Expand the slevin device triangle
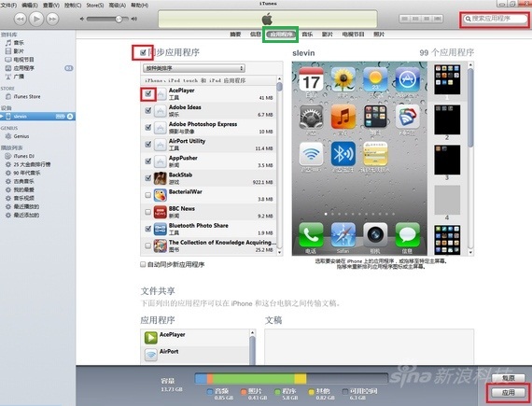Image resolution: width=532 pixels, height=406 pixels. pos(2,117)
